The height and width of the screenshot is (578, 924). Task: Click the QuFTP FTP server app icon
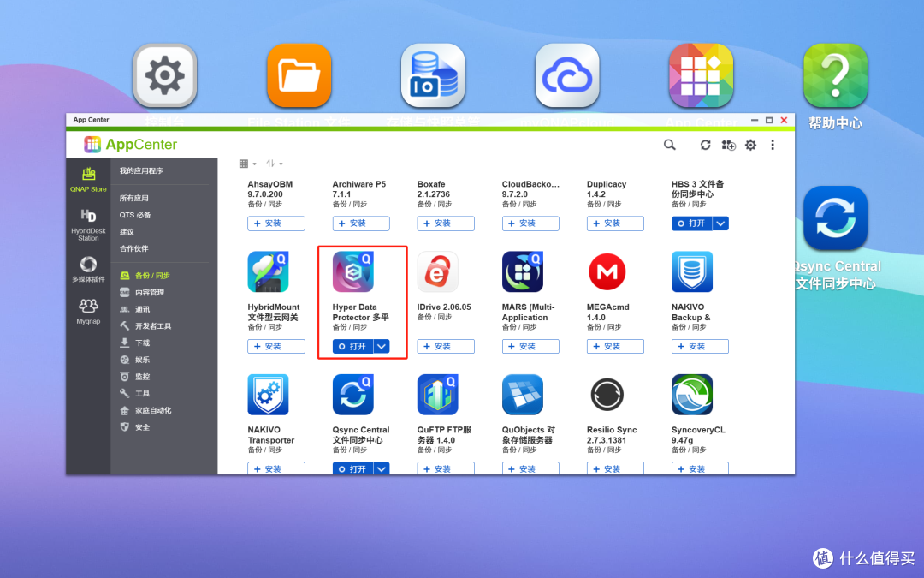pos(438,395)
